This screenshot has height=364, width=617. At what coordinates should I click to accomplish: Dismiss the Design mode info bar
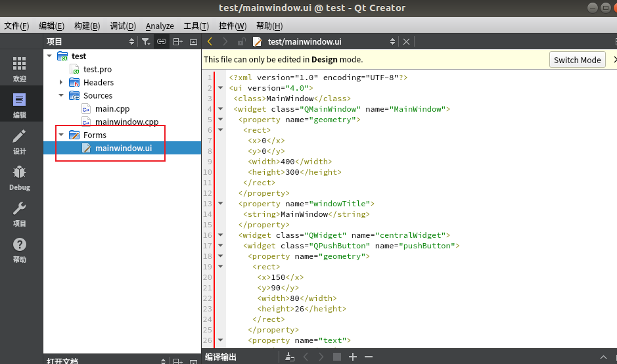point(614,59)
